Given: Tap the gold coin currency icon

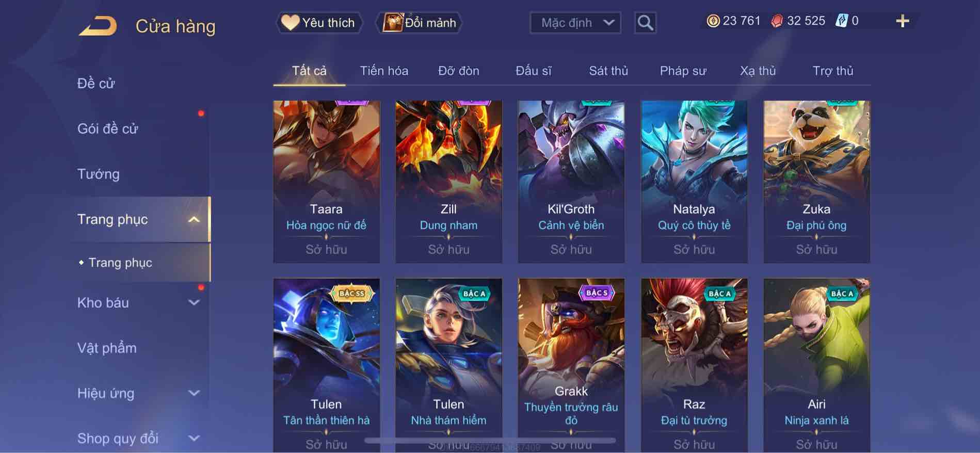Looking at the screenshot, I should click(x=713, y=21).
